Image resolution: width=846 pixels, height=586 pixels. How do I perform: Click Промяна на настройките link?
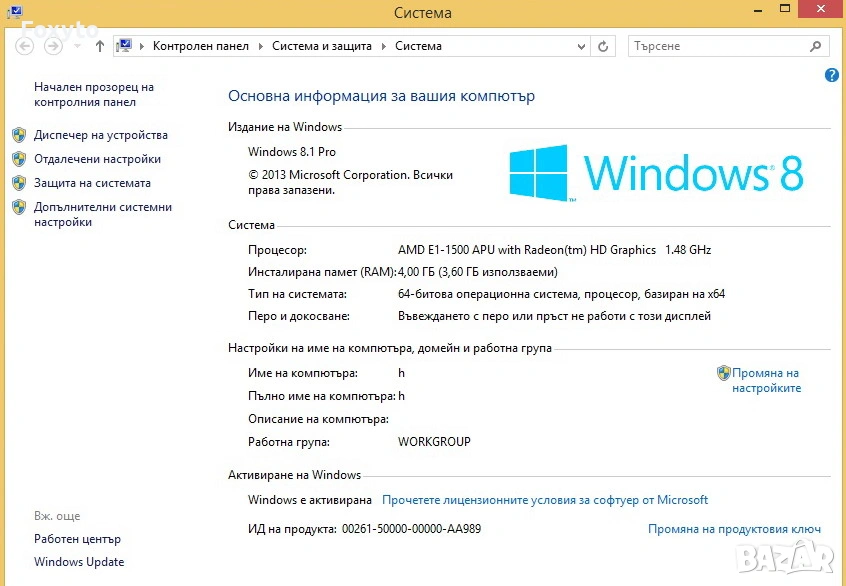[x=765, y=380]
